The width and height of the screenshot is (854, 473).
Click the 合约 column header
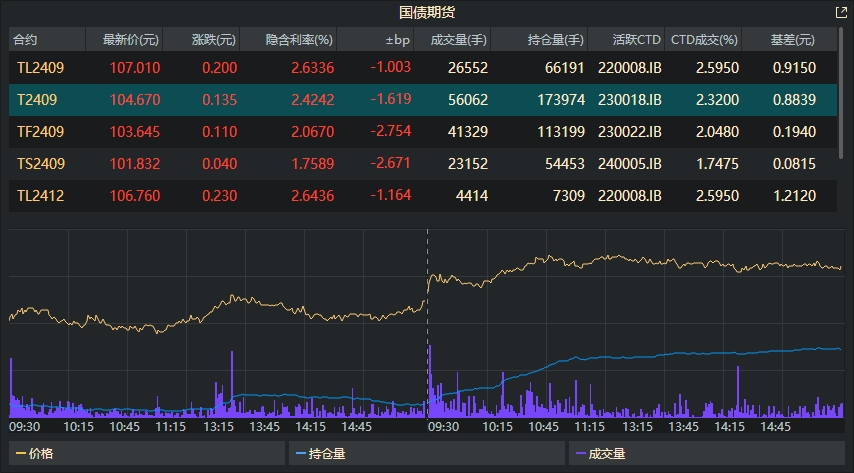[x=26, y=40]
